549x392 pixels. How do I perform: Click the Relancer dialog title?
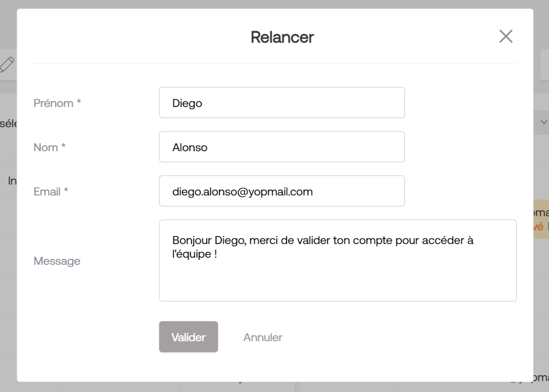click(x=282, y=37)
